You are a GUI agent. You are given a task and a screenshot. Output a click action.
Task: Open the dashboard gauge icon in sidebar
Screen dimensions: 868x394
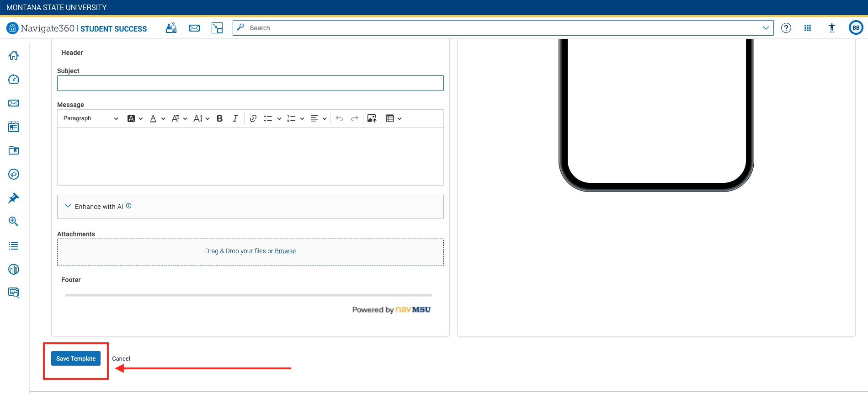14,79
